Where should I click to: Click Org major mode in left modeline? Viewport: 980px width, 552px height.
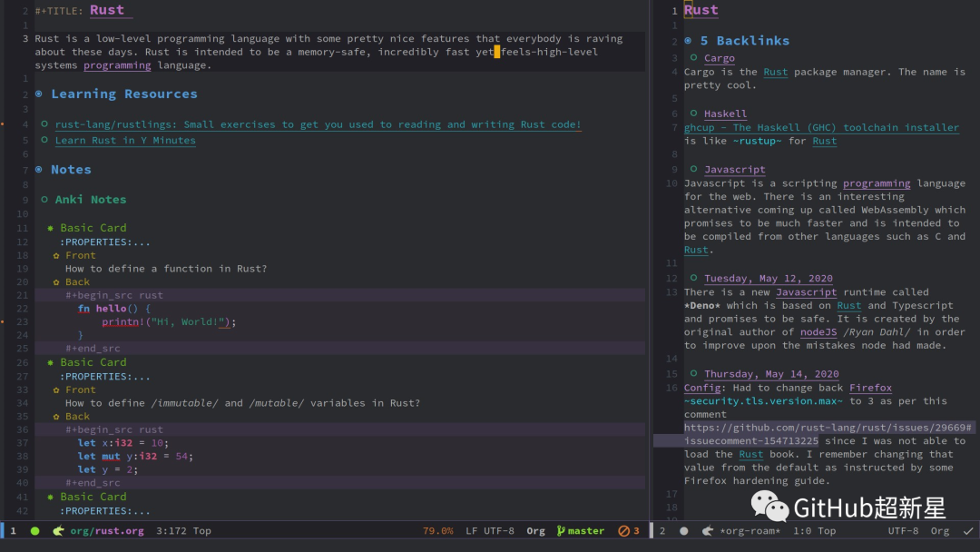click(535, 531)
